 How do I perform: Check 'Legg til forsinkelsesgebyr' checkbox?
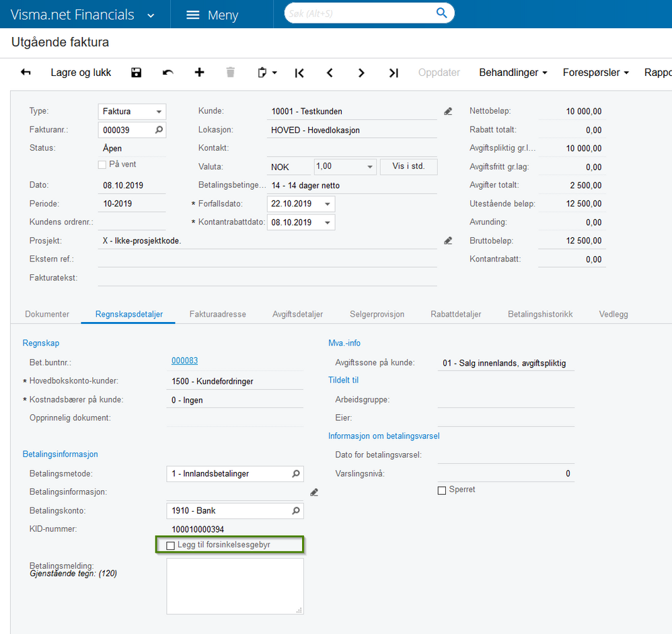pos(171,545)
